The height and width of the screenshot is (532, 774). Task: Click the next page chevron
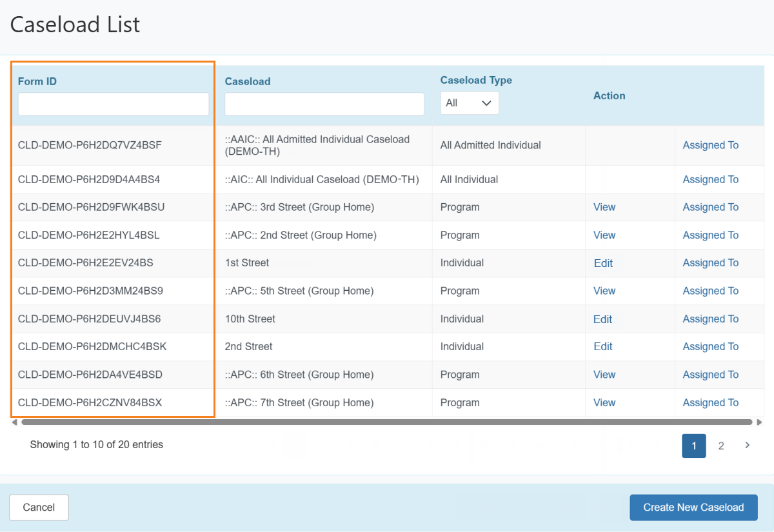coord(748,445)
